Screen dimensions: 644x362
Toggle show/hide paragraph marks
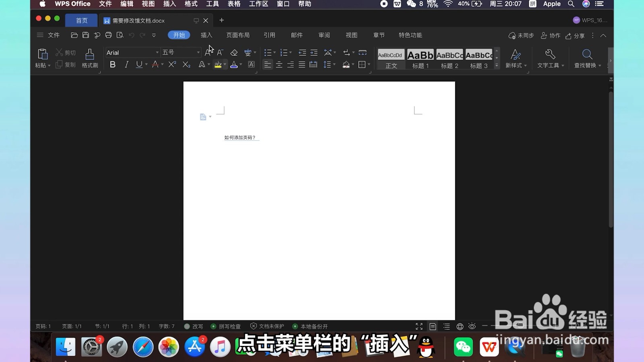click(x=346, y=52)
